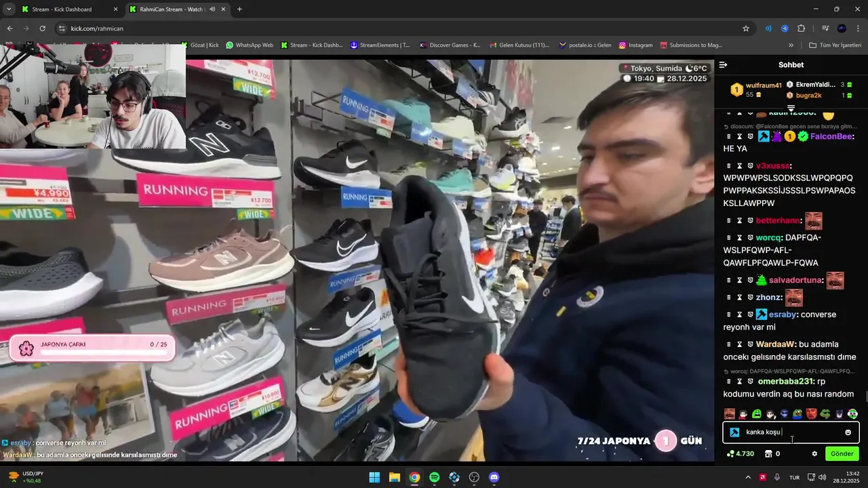Open taskbar volume control
The width and height of the screenshot is (868, 488).
click(822, 477)
